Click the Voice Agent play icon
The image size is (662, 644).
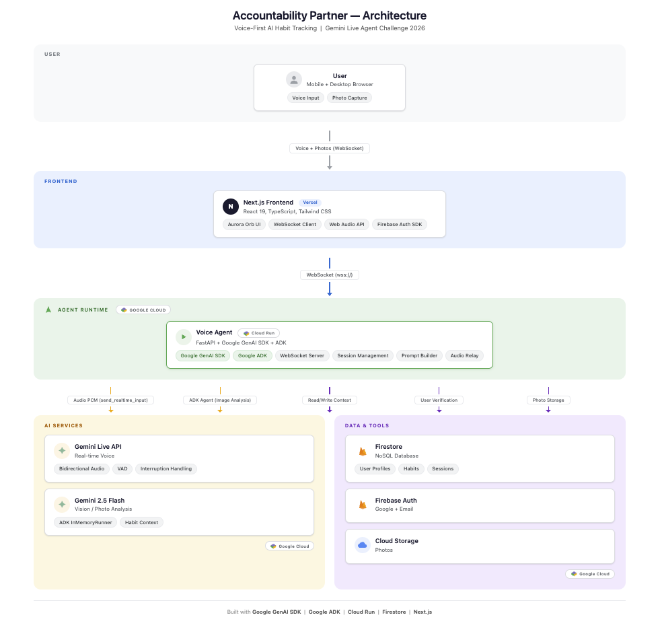coord(184,336)
